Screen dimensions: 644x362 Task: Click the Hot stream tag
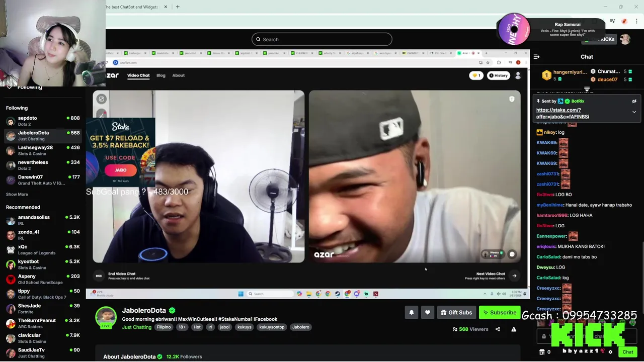[x=197, y=327]
